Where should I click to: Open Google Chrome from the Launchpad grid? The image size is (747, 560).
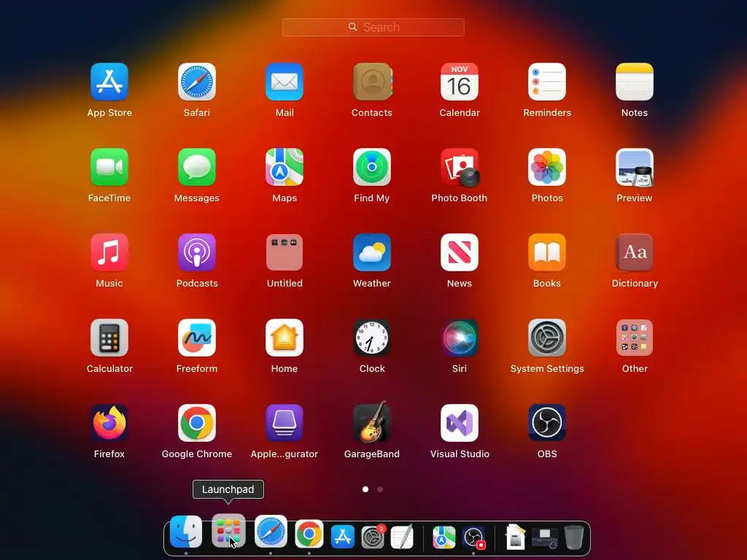[197, 423]
